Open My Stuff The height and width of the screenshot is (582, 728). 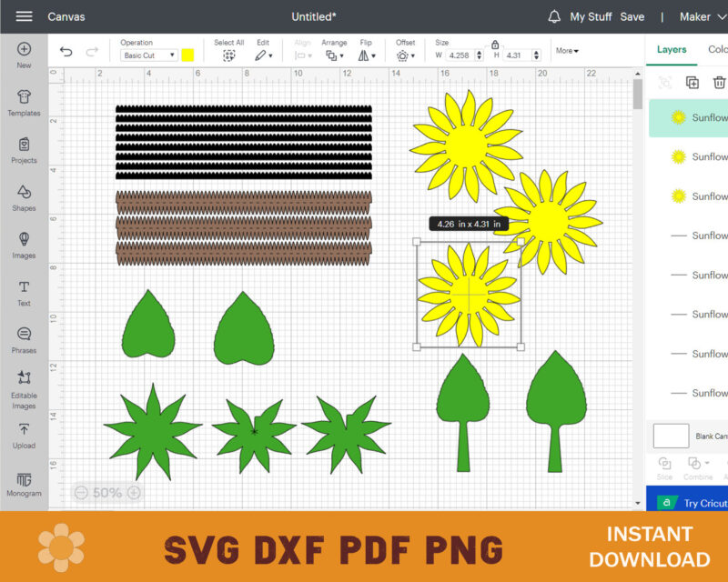pos(592,15)
